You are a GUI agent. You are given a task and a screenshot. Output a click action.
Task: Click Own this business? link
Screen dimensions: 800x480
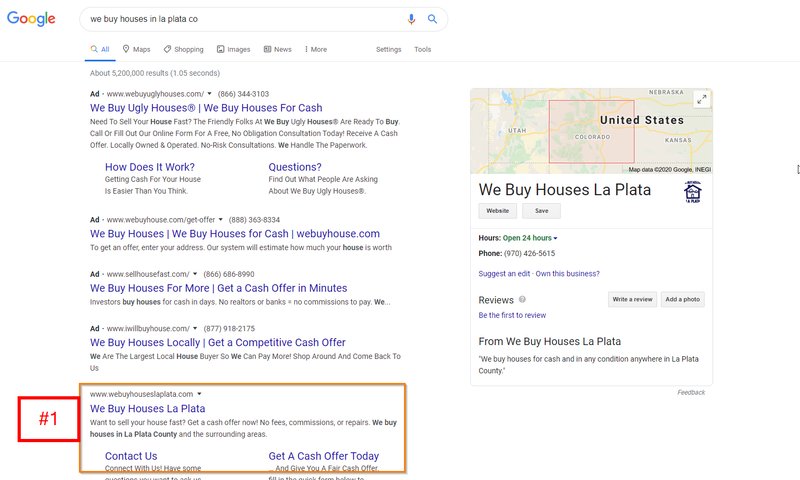click(567, 274)
